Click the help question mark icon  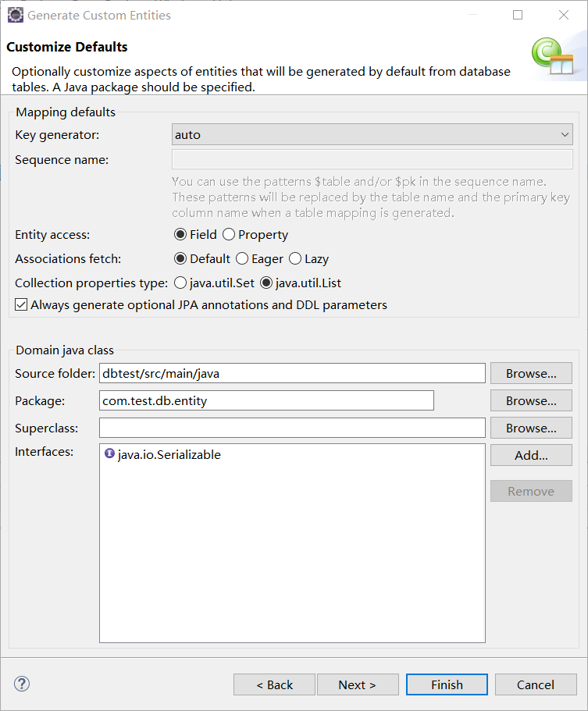pos(22,684)
